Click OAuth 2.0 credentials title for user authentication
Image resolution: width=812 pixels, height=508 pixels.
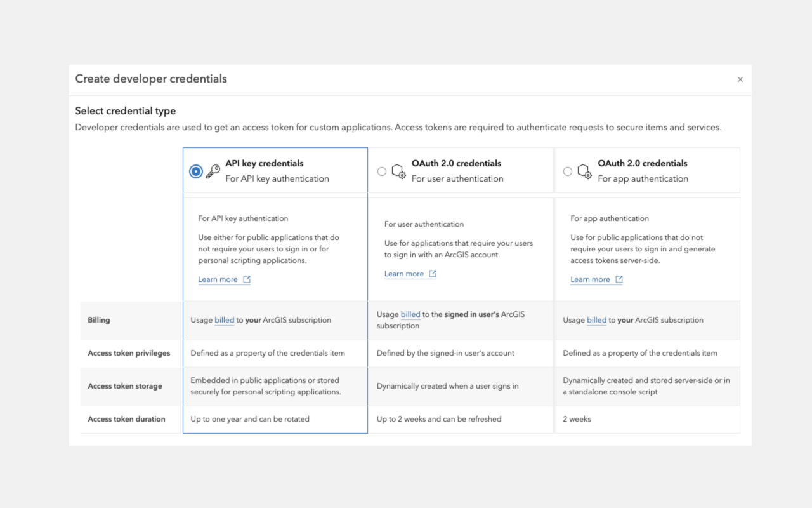point(456,163)
